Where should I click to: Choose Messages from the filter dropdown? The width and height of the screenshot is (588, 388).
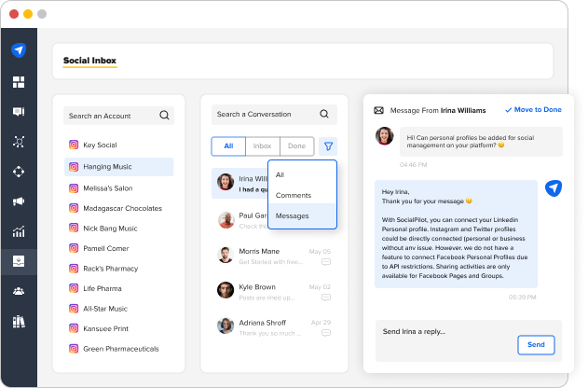tap(293, 216)
